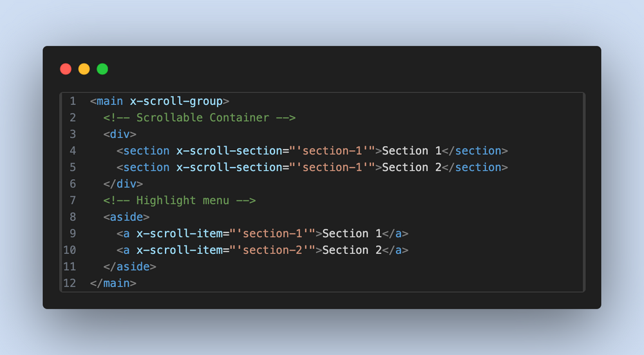Click the closing main tag
The height and width of the screenshot is (355, 644).
coord(113,283)
